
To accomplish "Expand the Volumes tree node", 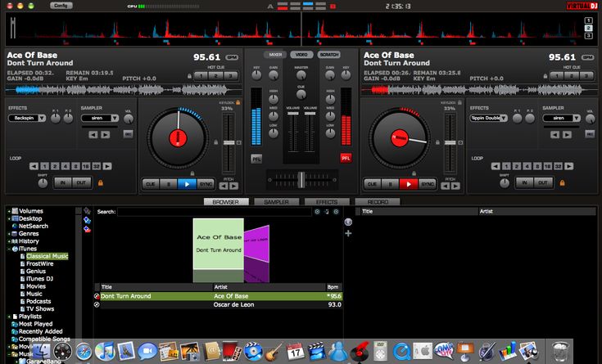I will click(9, 211).
